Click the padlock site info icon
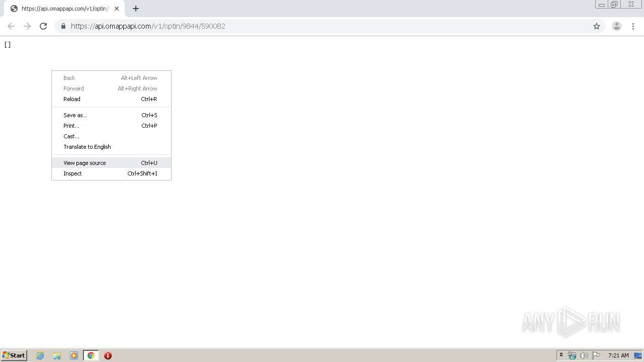 [x=63, y=26]
